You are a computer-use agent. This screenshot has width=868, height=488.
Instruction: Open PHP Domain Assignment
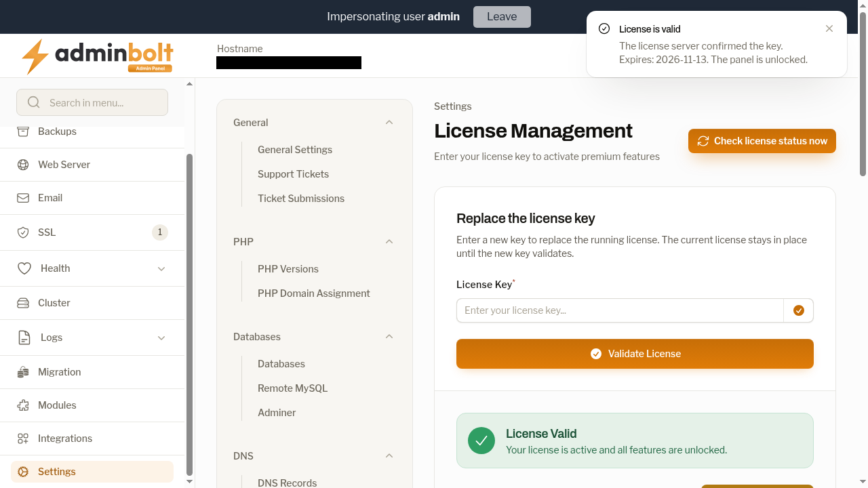click(x=314, y=293)
